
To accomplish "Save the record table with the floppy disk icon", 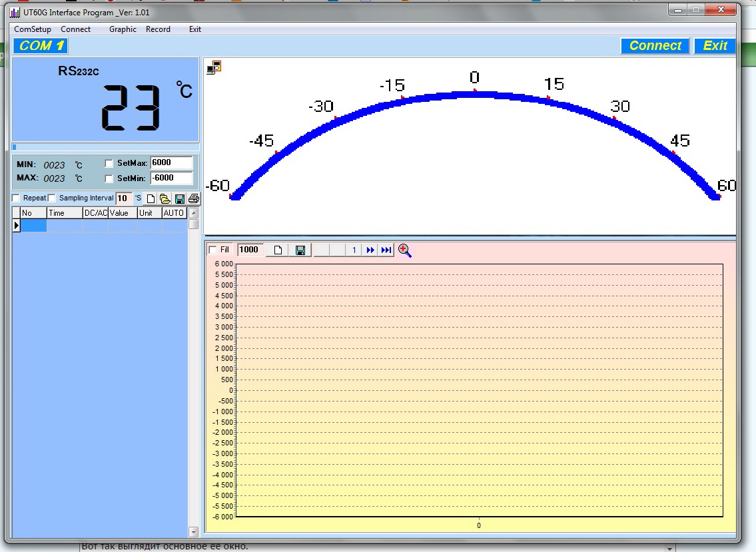I will [x=180, y=198].
